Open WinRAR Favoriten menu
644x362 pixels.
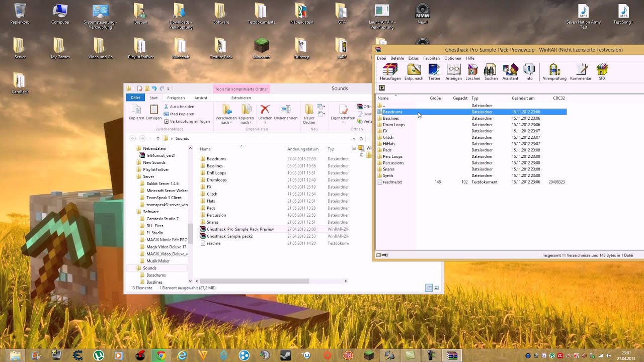pyautogui.click(x=431, y=58)
